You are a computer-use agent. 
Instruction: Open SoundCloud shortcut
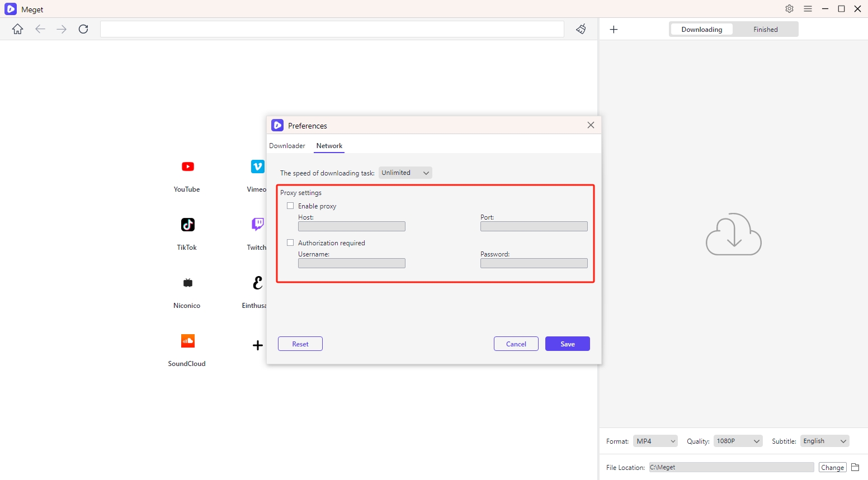click(187, 351)
